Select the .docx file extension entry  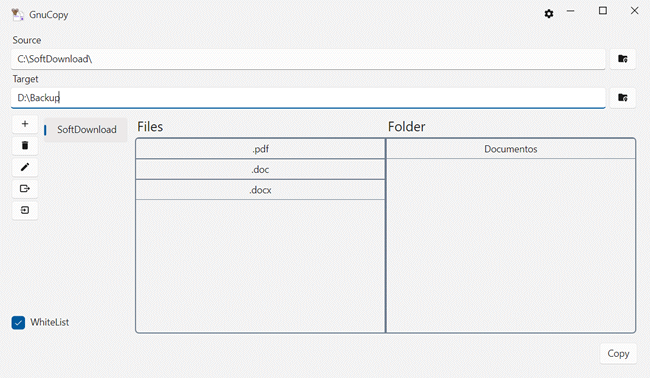[x=260, y=190]
